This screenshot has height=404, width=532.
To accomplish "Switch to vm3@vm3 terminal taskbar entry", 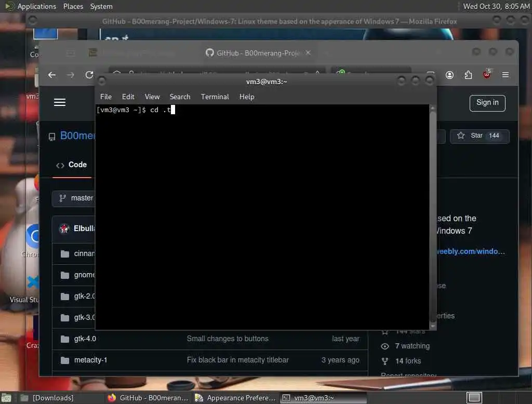I will tap(323, 398).
